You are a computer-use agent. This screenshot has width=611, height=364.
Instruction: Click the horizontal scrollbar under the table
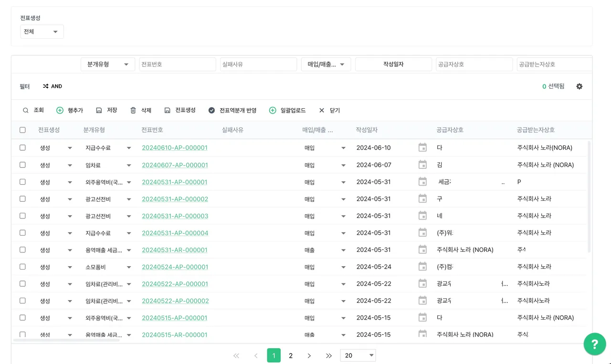[x=66, y=340]
